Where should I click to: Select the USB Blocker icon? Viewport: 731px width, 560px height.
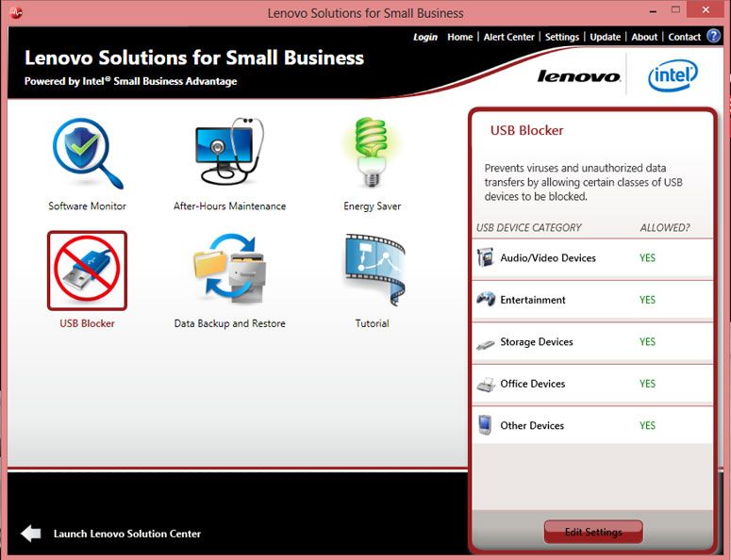[87, 271]
